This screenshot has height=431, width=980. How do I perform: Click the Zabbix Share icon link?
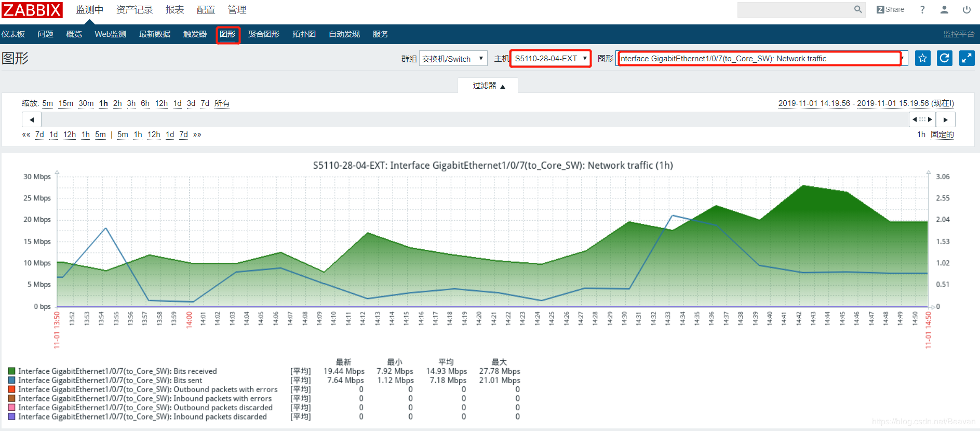(x=890, y=9)
